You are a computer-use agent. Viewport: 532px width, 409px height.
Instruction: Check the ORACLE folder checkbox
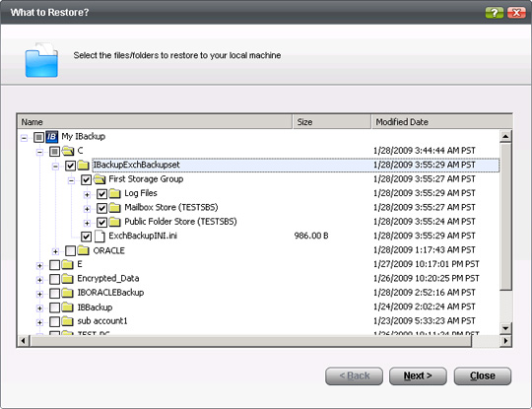coord(70,251)
